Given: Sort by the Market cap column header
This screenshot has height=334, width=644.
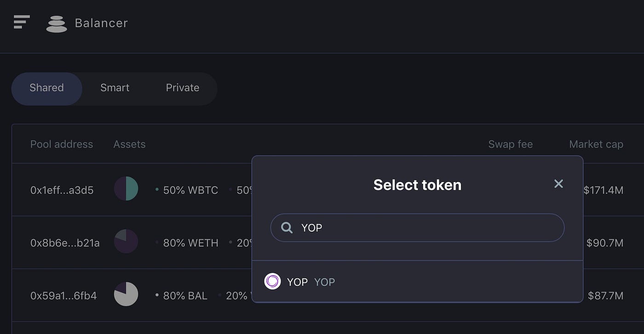Looking at the screenshot, I should (x=596, y=144).
